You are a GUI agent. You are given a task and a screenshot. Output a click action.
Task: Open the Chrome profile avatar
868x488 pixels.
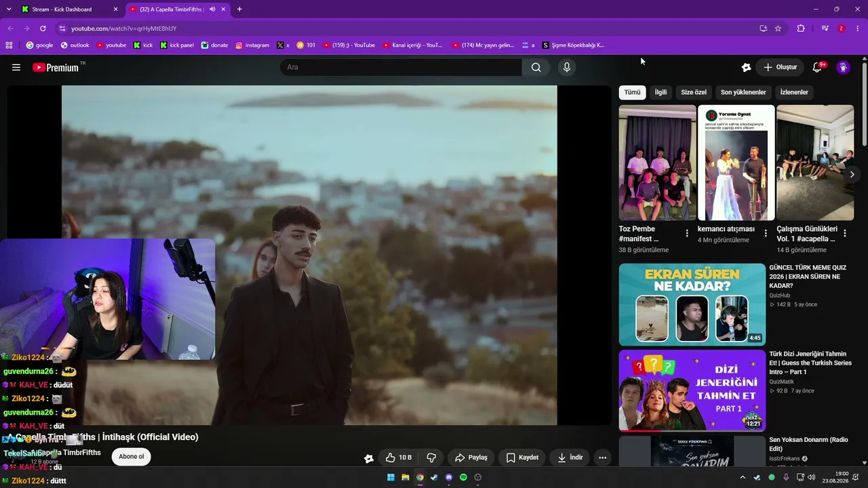tap(842, 28)
